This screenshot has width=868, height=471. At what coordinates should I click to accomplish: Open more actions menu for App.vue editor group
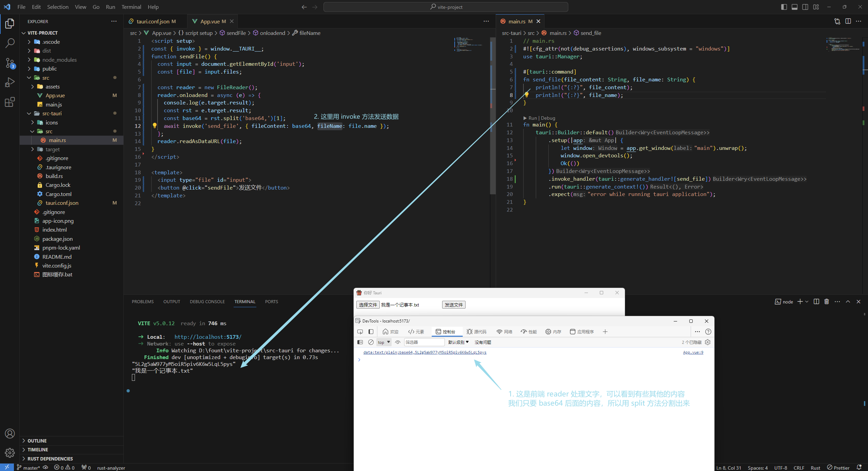click(486, 21)
